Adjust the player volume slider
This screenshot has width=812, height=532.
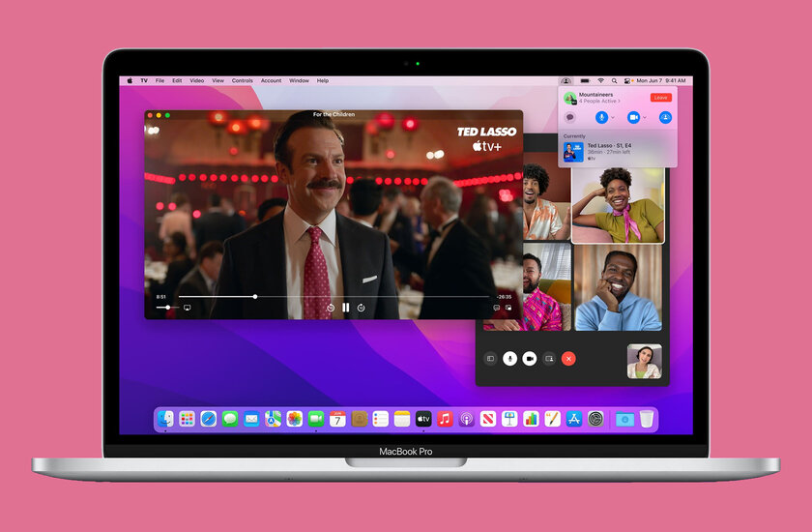pos(167,308)
